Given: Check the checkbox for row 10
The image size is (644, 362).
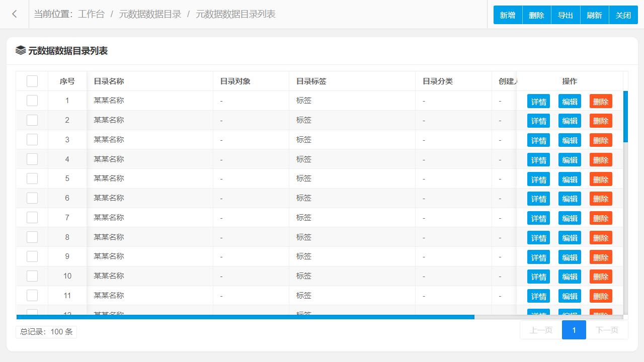Looking at the screenshot, I should [32, 276].
